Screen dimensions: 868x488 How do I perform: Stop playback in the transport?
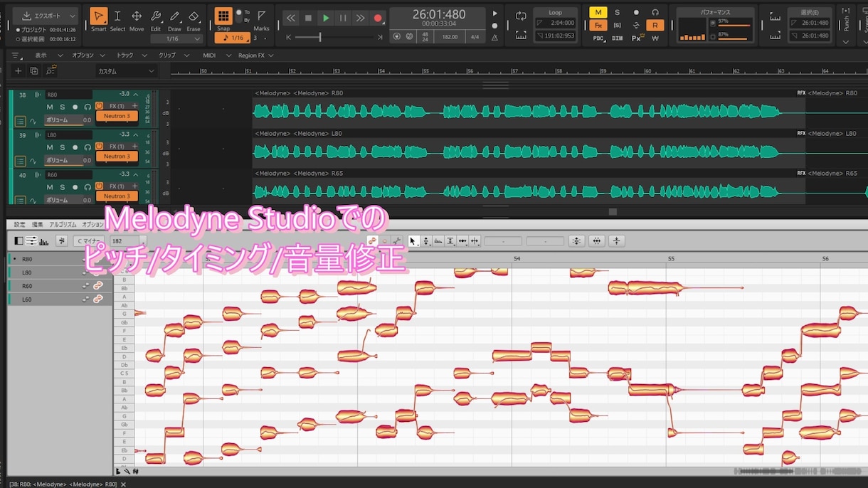(x=308, y=18)
